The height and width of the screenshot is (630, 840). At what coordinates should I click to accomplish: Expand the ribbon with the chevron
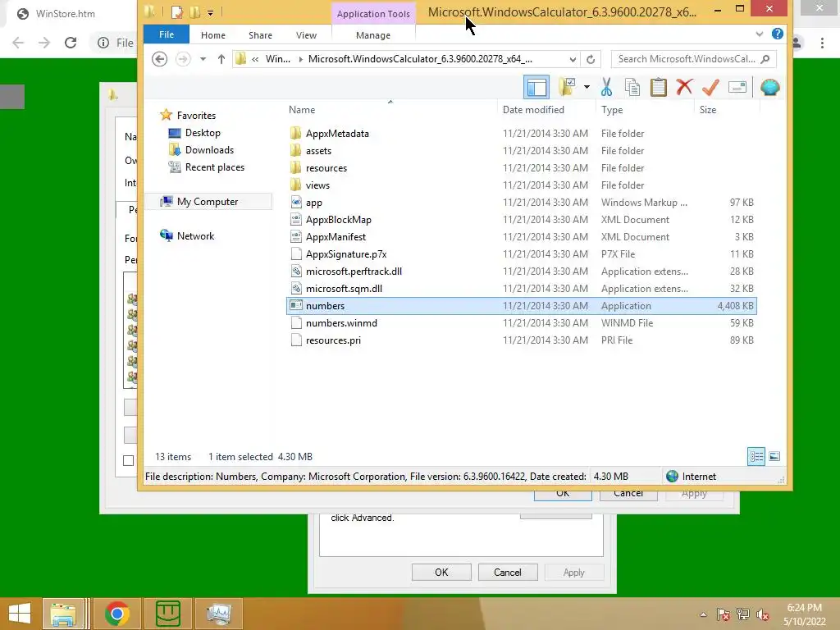[759, 34]
